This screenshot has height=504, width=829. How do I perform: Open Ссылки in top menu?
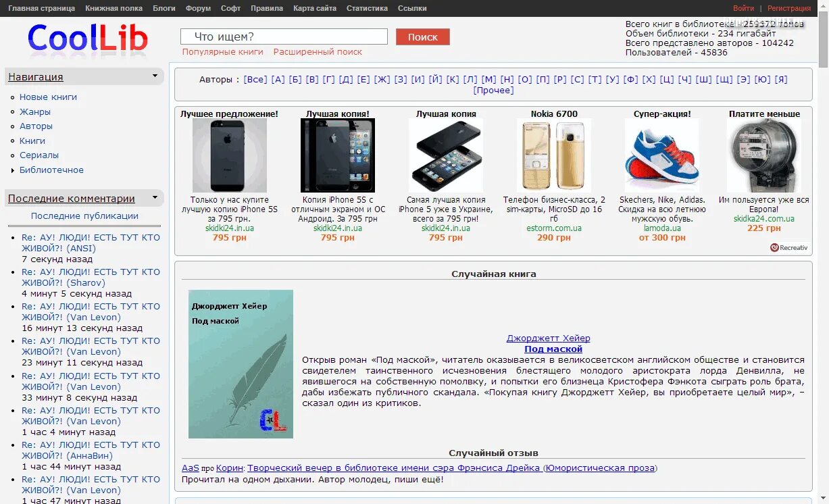(x=412, y=8)
